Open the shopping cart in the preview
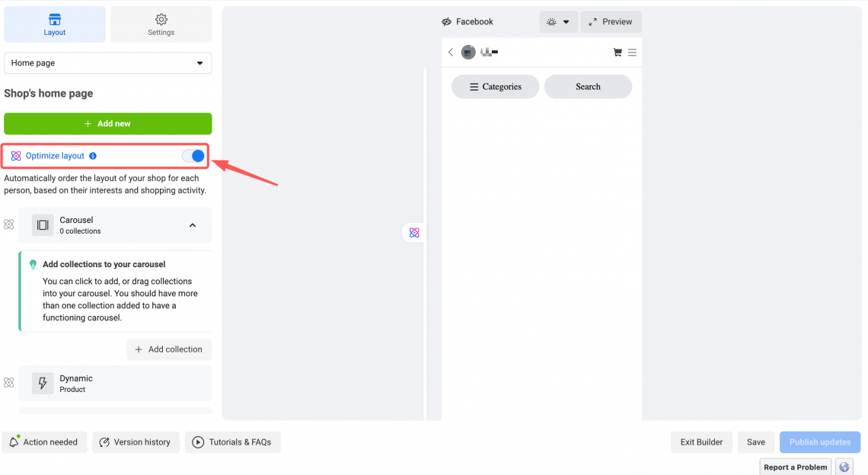 [x=618, y=52]
